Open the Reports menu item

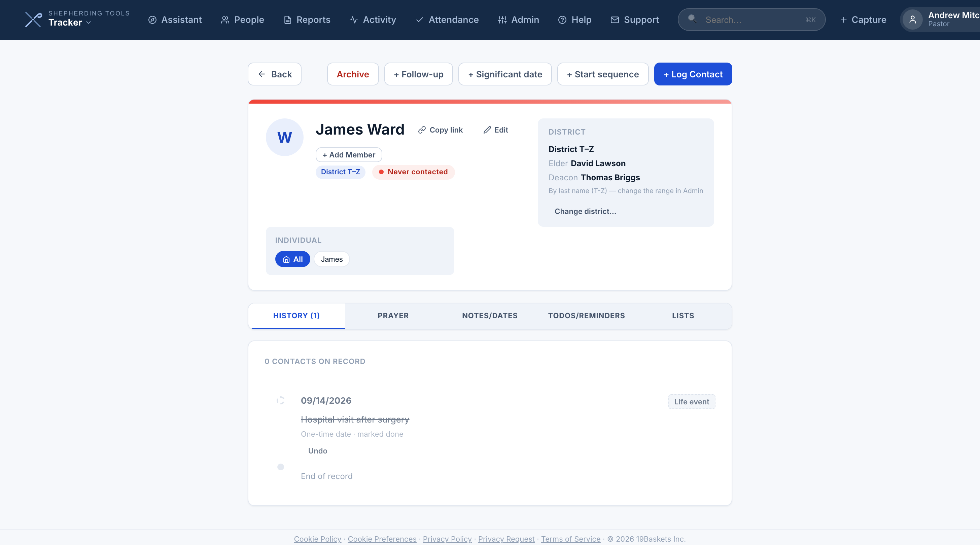tap(307, 20)
